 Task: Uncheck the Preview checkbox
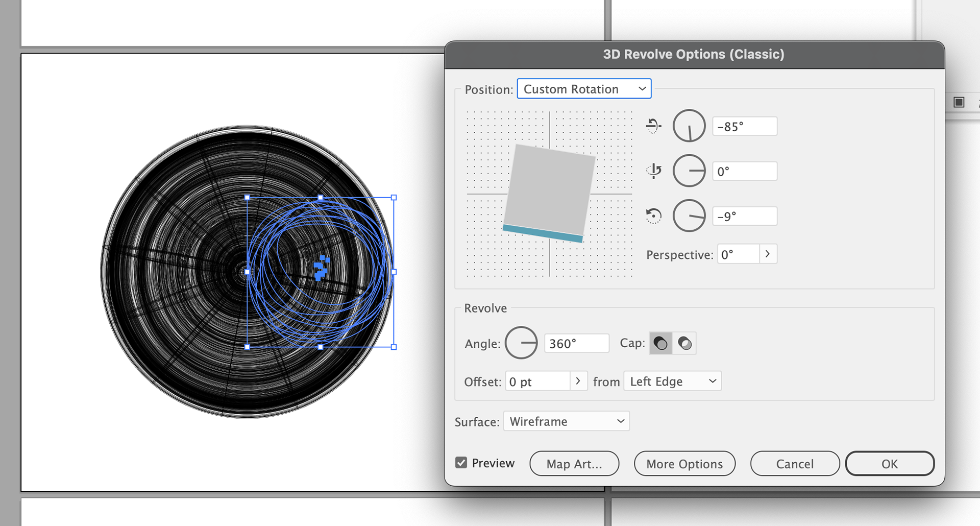(461, 463)
